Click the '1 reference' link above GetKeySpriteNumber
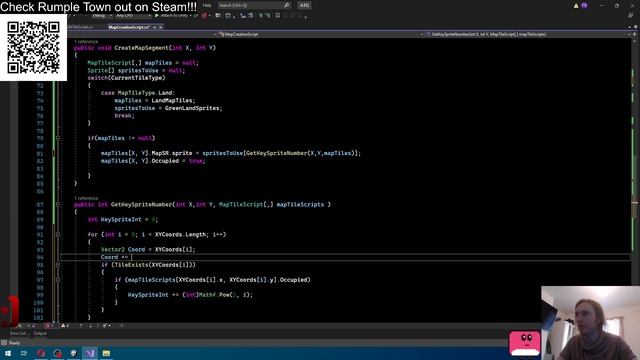 (86, 198)
